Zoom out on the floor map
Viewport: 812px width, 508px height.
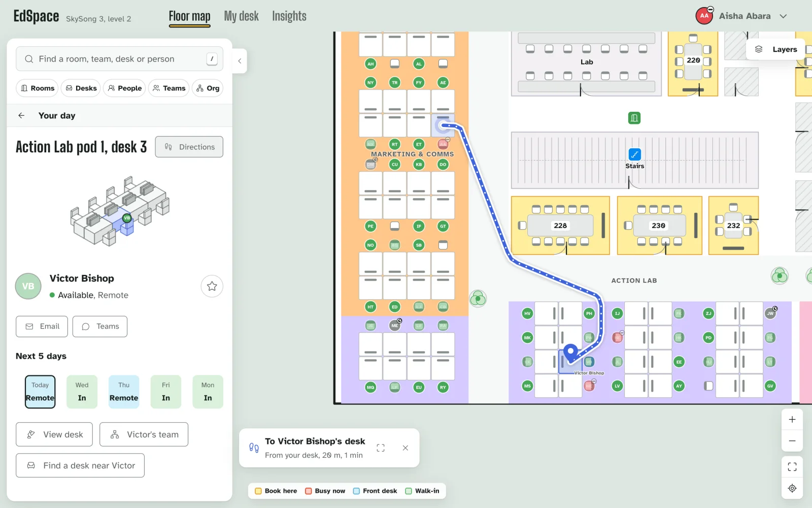792,441
